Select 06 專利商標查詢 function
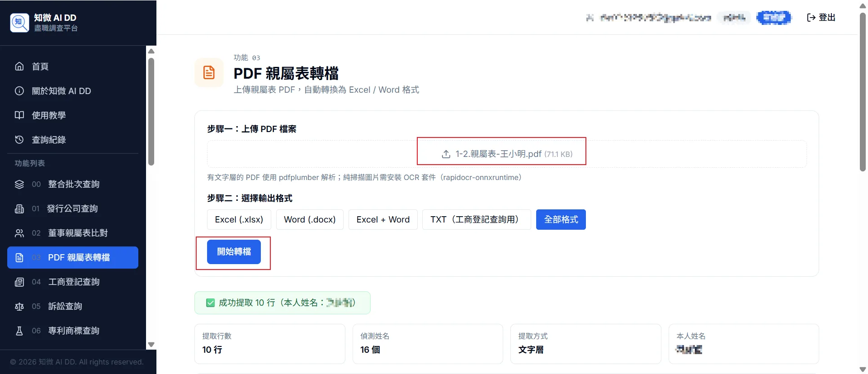Viewport: 868px width, 374px height. click(x=73, y=331)
